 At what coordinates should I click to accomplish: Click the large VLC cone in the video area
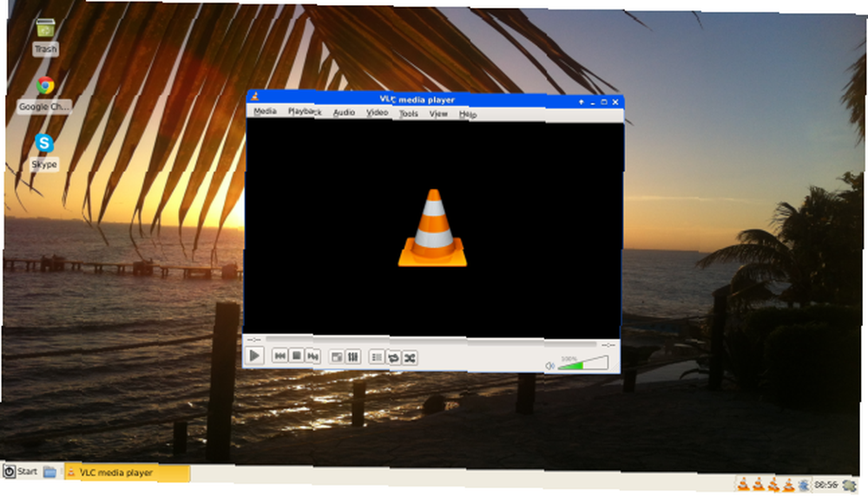click(433, 228)
